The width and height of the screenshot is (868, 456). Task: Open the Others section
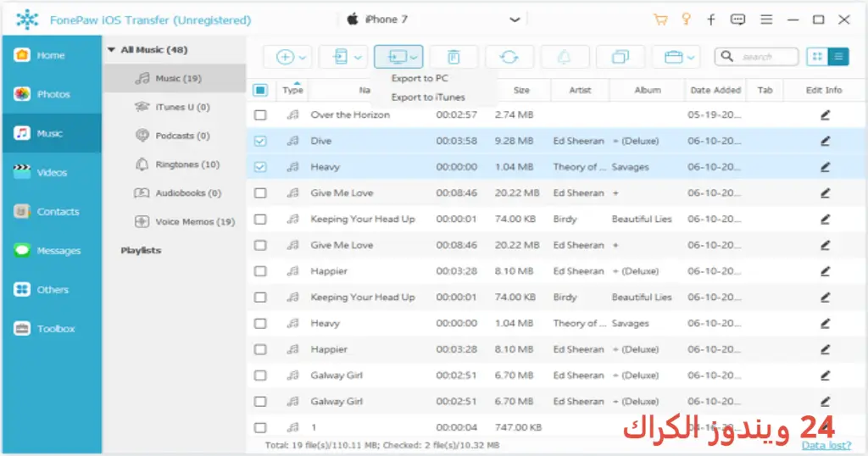(x=51, y=289)
